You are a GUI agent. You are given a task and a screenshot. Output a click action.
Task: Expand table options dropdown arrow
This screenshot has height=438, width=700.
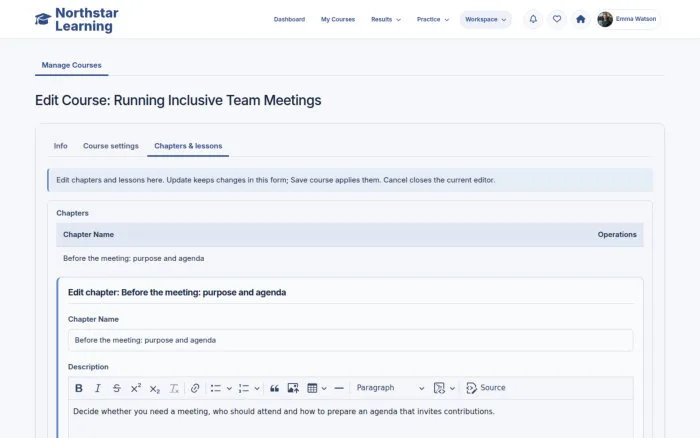pyautogui.click(x=324, y=388)
